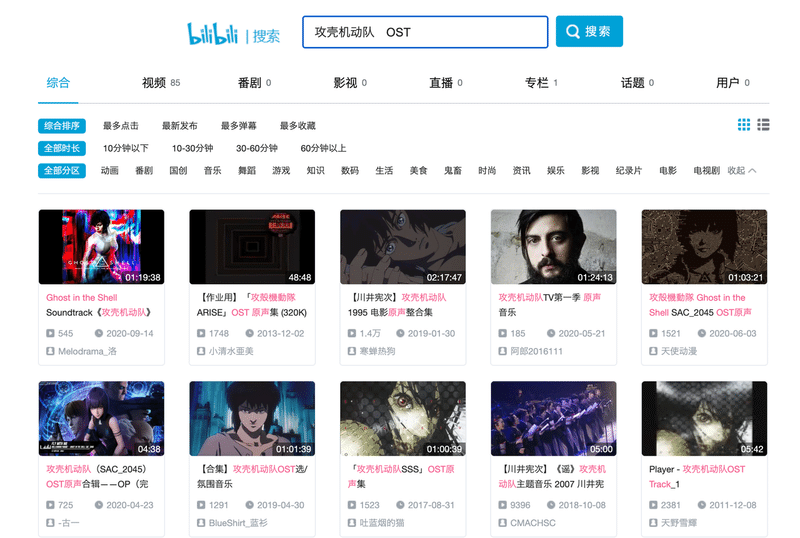Click the blue 搜索 search button

coord(589,32)
